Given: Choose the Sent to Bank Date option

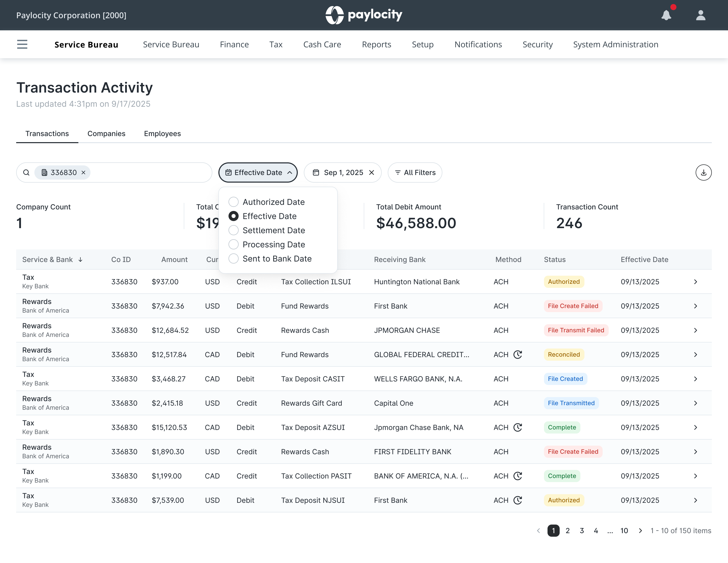Looking at the screenshot, I should (x=233, y=258).
